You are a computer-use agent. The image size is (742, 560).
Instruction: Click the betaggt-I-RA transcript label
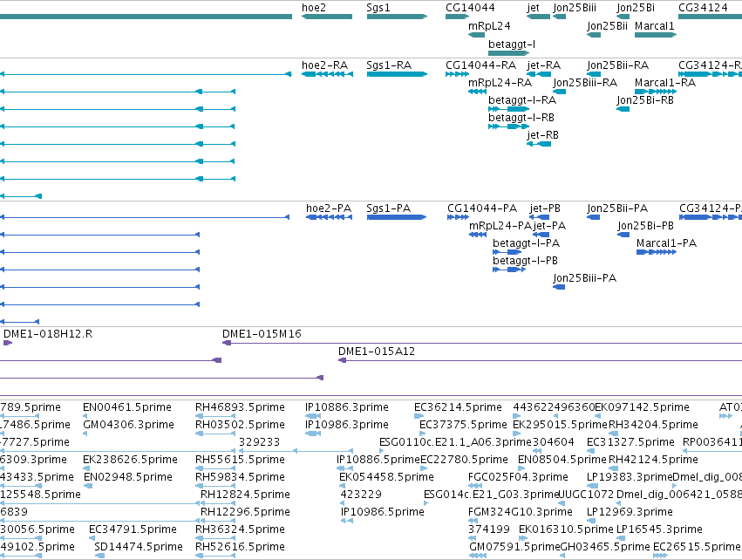tap(522, 100)
